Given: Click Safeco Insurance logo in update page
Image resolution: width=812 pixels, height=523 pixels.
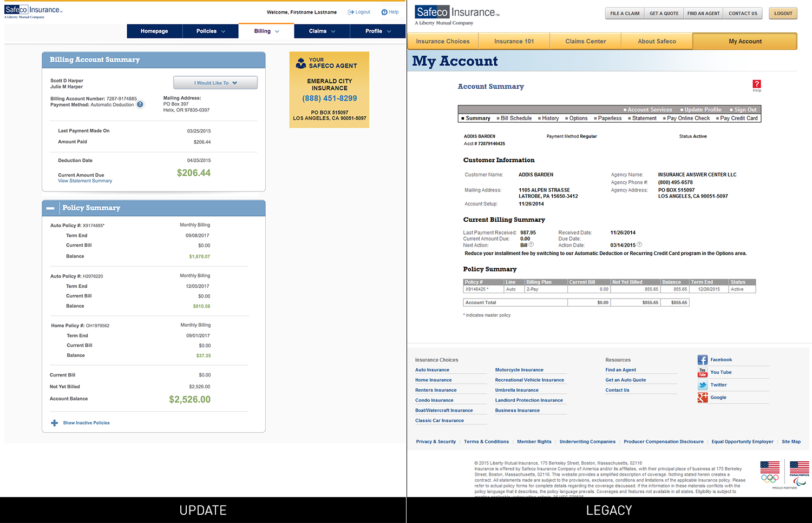Looking at the screenshot, I should [x=34, y=11].
